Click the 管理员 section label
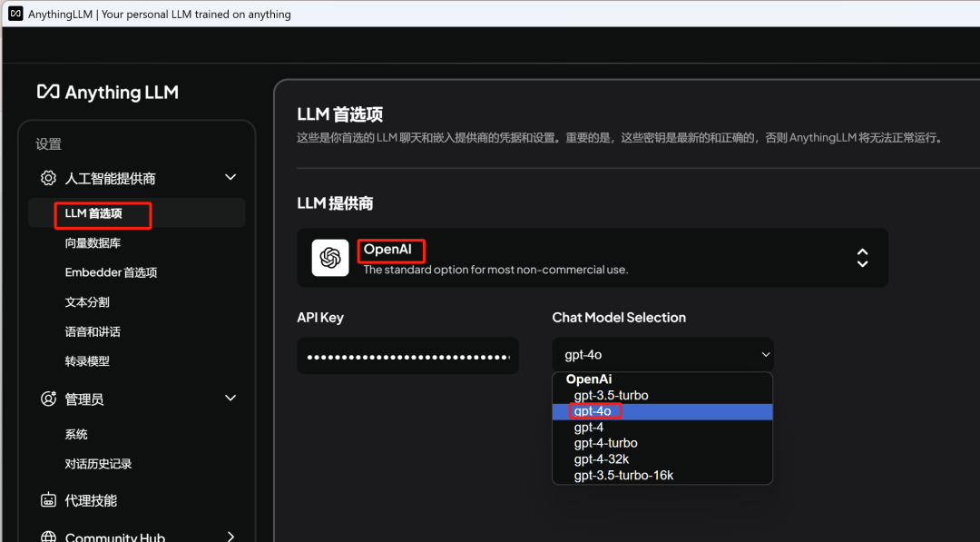The width and height of the screenshot is (980, 542). [x=84, y=399]
